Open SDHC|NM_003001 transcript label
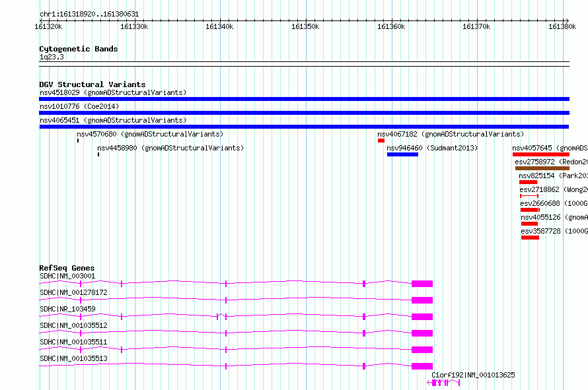The height and width of the screenshot is (390, 588). 67,276
